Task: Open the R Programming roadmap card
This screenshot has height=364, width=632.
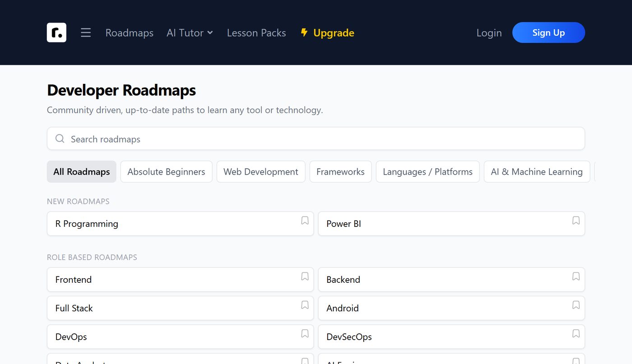Action: click(x=180, y=224)
